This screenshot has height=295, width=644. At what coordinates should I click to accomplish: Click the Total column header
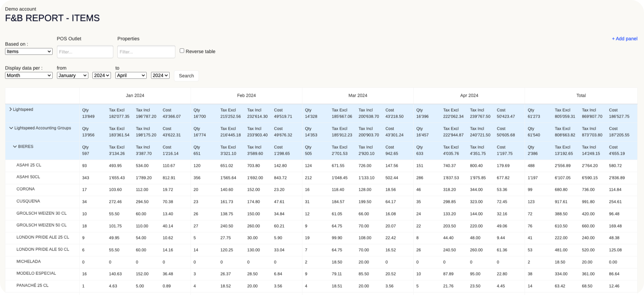click(x=581, y=96)
